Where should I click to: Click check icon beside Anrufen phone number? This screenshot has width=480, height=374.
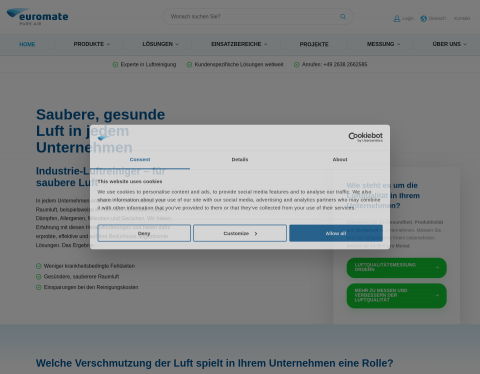(297, 65)
